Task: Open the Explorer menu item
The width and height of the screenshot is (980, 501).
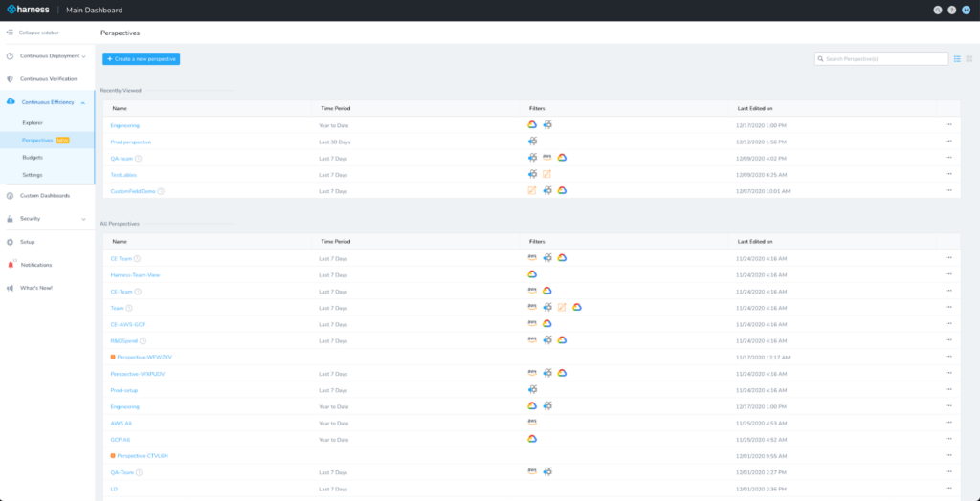Action: pyautogui.click(x=33, y=123)
